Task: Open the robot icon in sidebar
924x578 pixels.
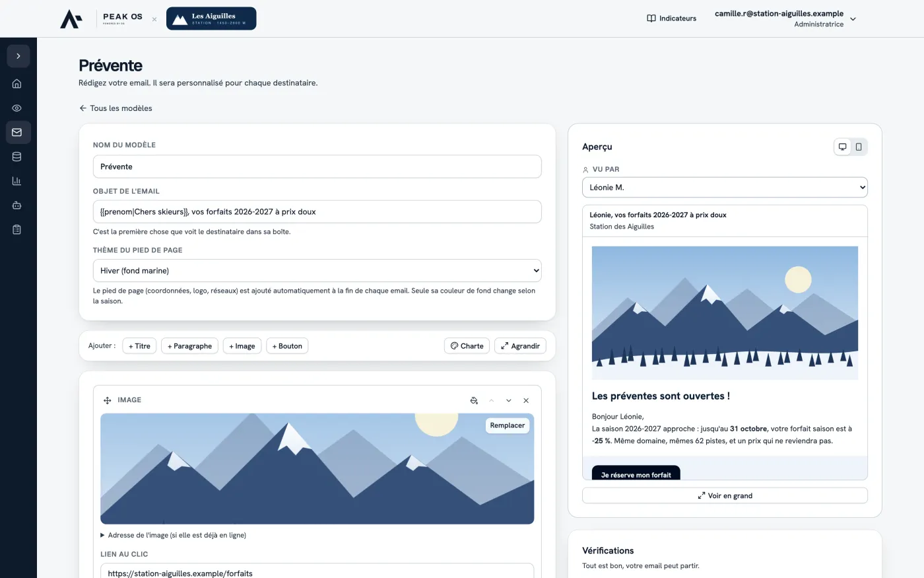Action: tap(17, 205)
